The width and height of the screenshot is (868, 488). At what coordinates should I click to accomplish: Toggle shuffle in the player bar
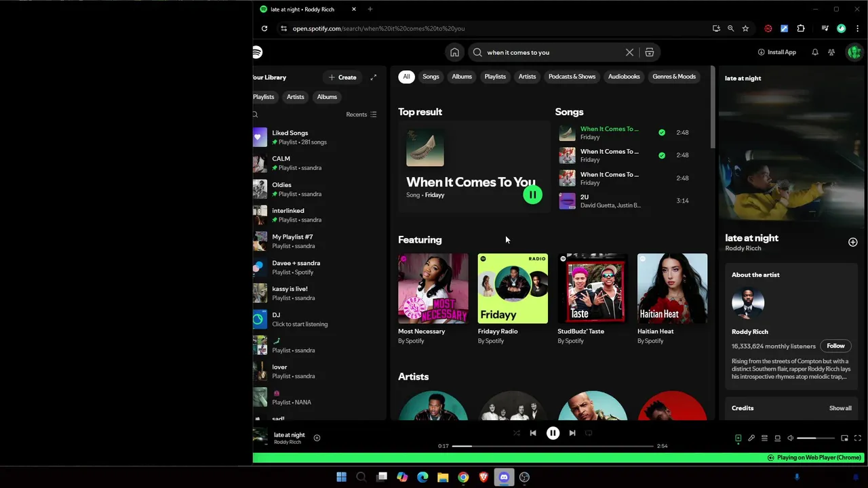[516, 433]
